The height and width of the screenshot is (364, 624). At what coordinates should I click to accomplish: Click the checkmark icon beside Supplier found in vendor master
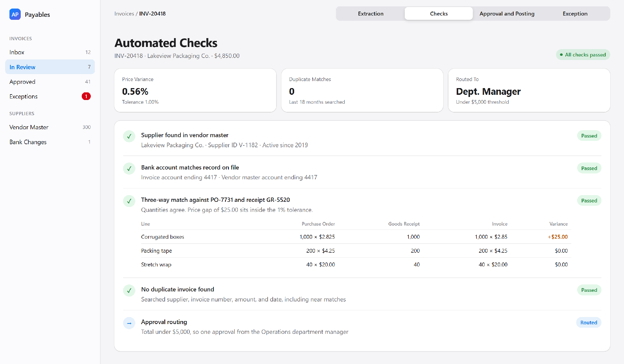coord(129,136)
